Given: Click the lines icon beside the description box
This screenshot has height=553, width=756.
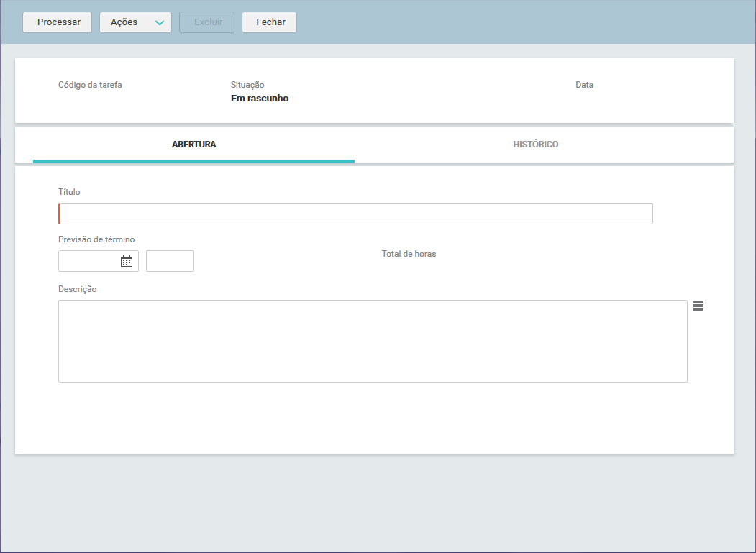Looking at the screenshot, I should pos(698,306).
